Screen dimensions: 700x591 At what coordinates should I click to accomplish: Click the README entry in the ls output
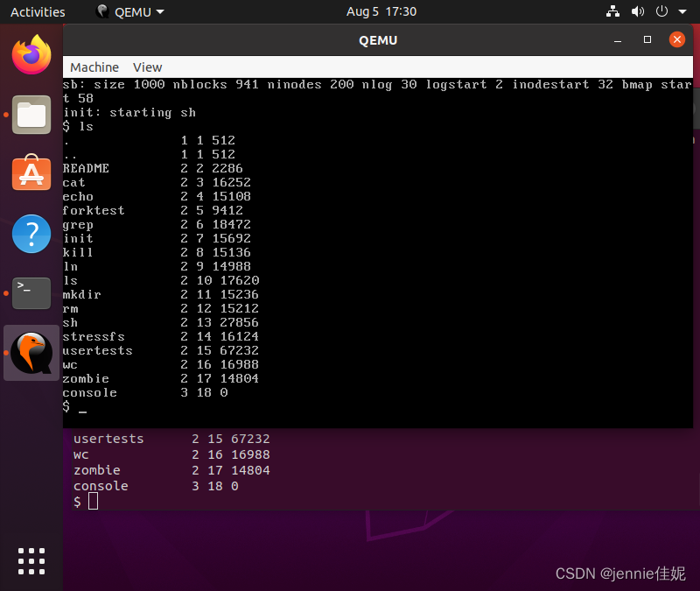pos(86,168)
